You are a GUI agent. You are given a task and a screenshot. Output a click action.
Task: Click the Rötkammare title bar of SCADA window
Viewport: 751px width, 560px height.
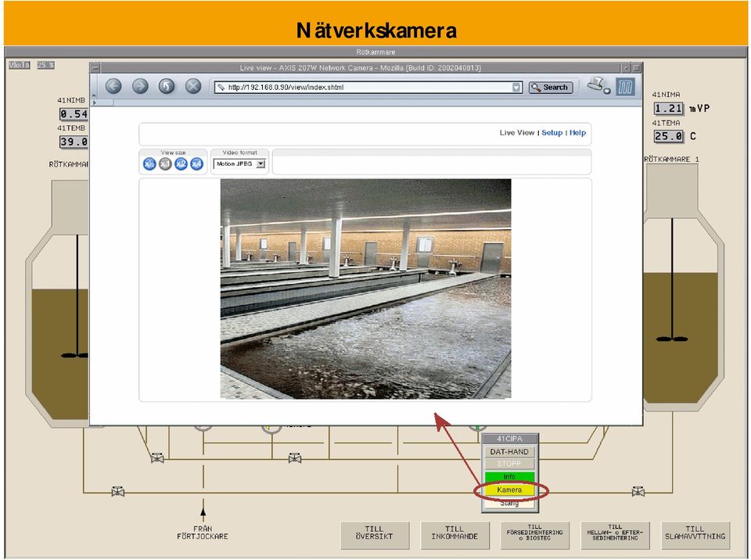(x=375, y=52)
